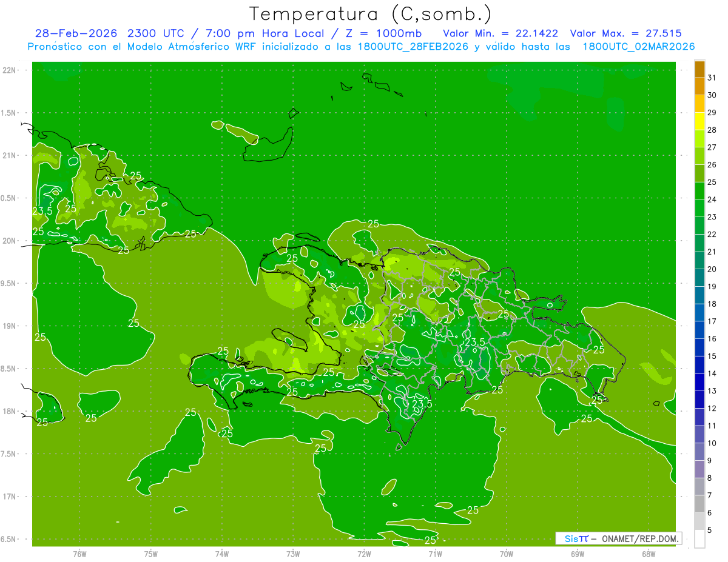Select the valid-until time "1800UTC_02MAR2026"
The image size is (728, 562).
pos(638,47)
